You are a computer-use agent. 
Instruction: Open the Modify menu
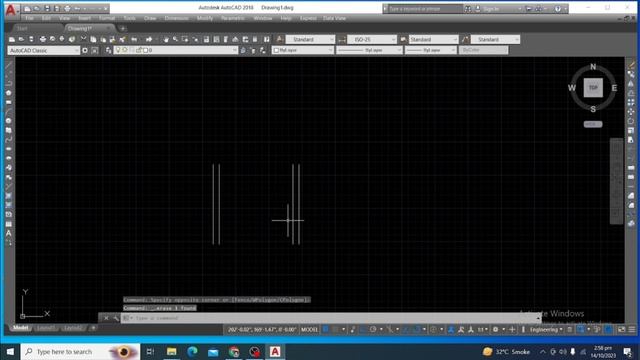click(204, 18)
